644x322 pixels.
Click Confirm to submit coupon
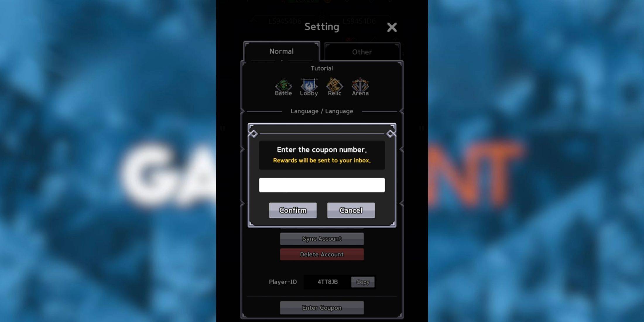tap(292, 210)
